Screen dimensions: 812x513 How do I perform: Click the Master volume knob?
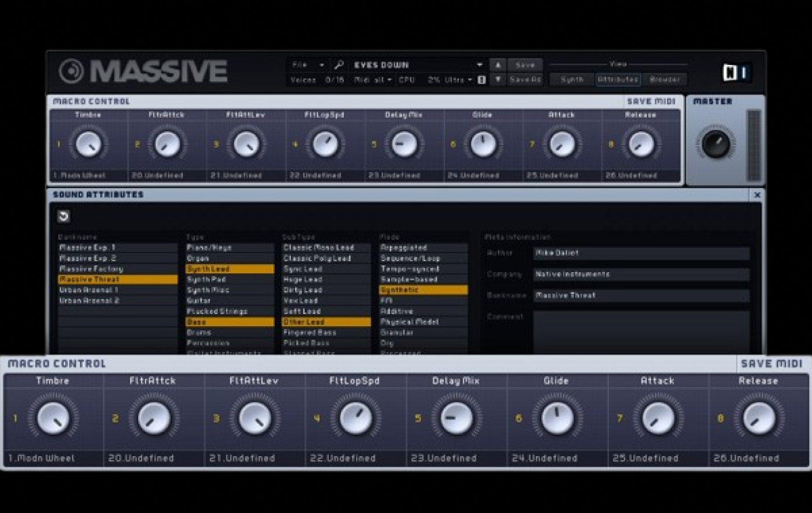[x=716, y=144]
